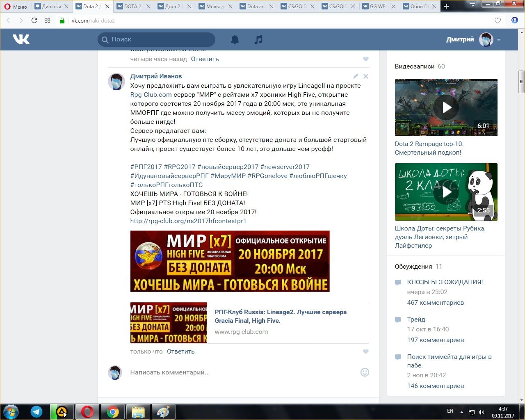Click the VPN globe icon in the address bar
Screen dimensions: 525x420
515,21
